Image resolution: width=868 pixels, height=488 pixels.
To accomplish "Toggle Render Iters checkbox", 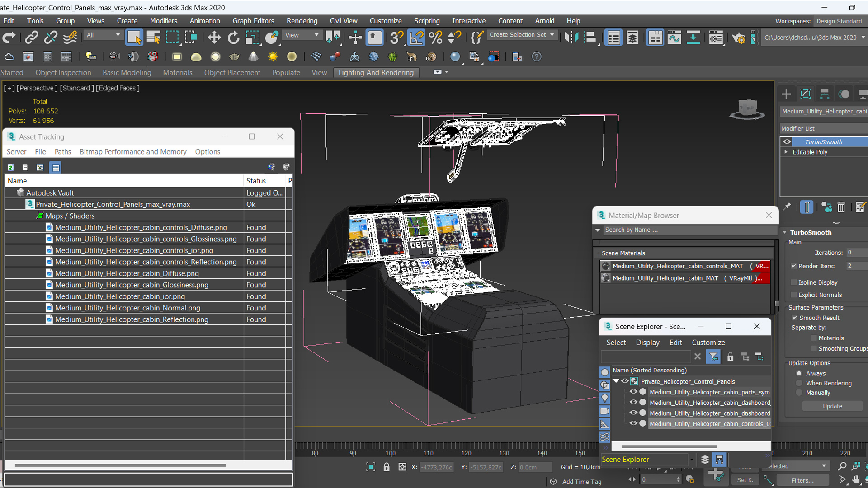I will tap(793, 266).
